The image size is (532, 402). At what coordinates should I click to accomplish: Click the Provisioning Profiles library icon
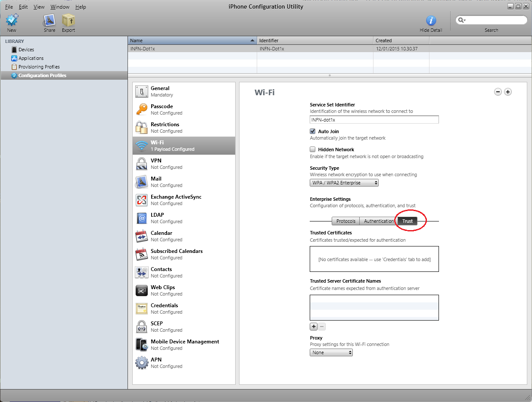[14, 67]
